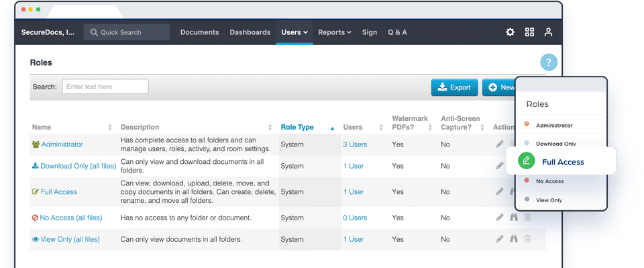Open the No Access (all files) link
Screen dimensions: 644x268
coord(71,218)
